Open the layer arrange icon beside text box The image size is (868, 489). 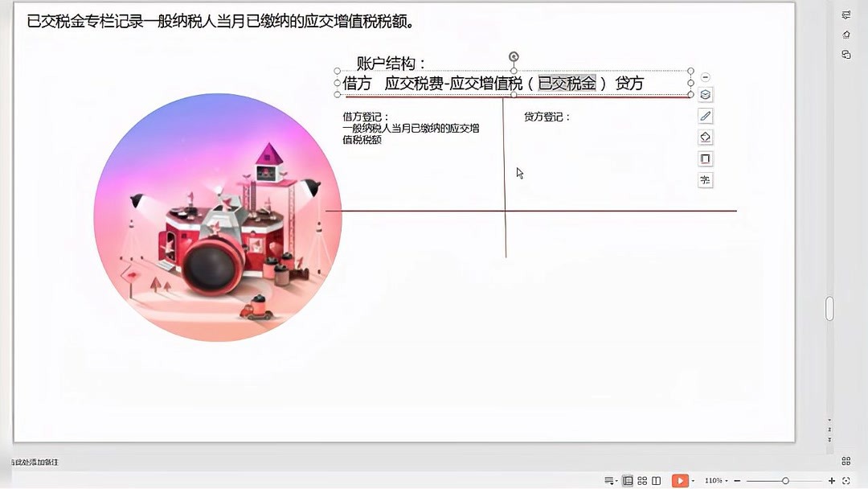point(705,94)
